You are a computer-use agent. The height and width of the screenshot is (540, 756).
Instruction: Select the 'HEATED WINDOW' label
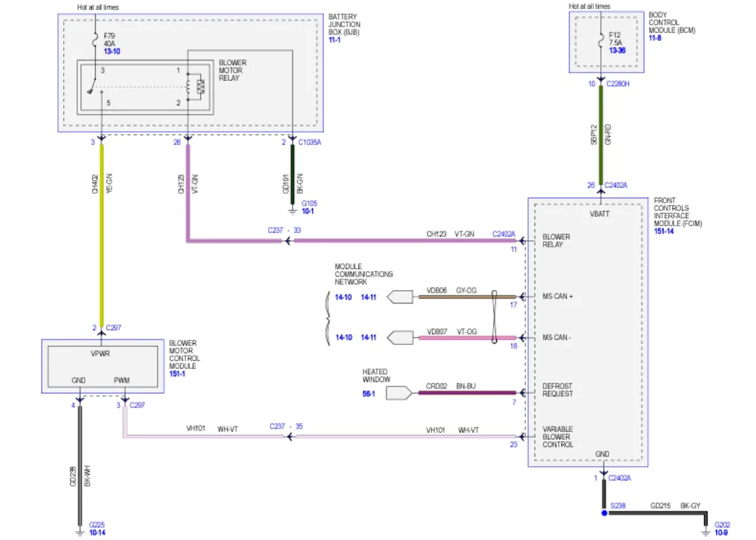[x=376, y=376]
